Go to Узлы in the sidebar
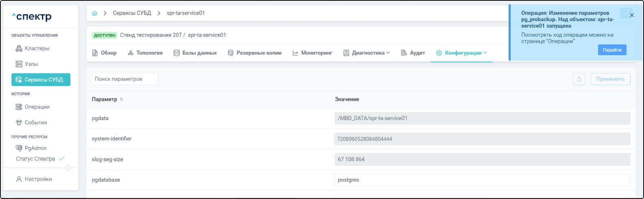The height and width of the screenshot is (199, 644). pos(31,64)
